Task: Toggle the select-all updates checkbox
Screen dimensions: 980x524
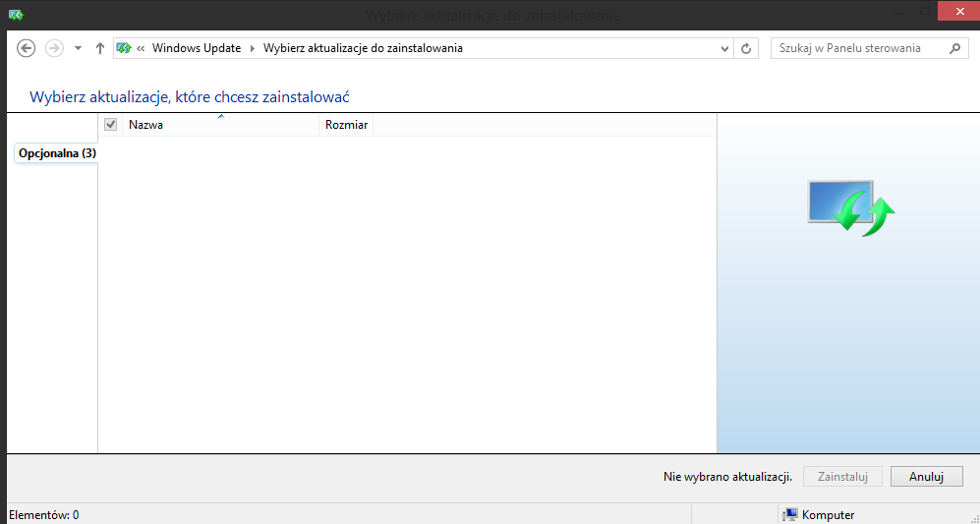Action: tap(111, 125)
